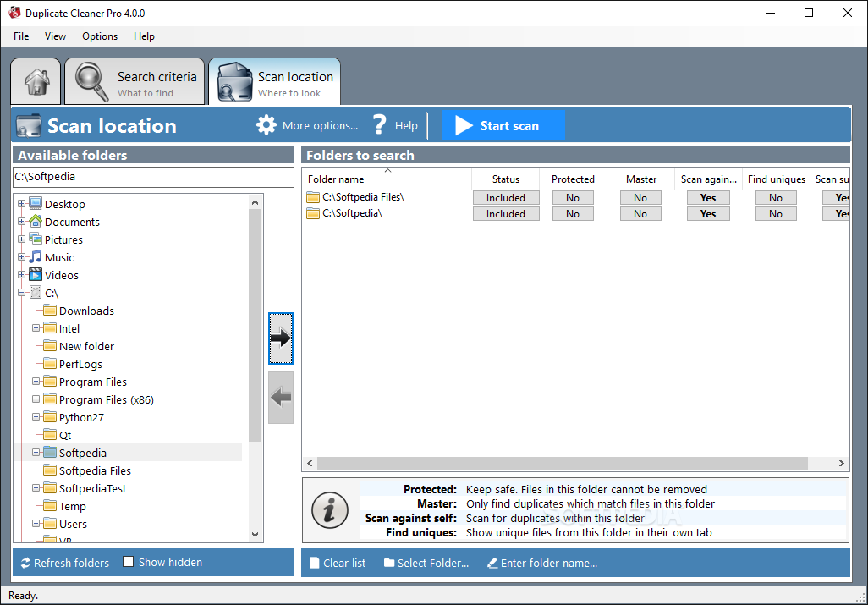Screen dimensions: 868x605
Task: Click the Downloads folder icon
Action: 50,310
